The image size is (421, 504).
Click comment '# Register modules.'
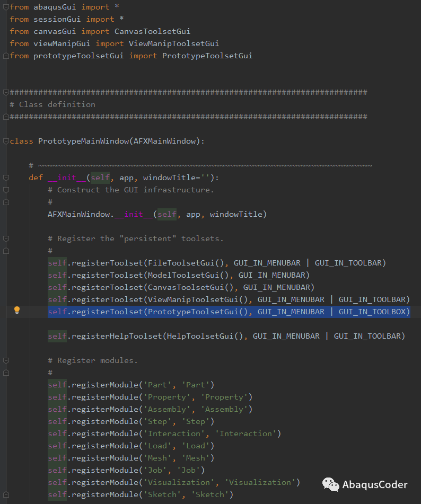[93, 360]
